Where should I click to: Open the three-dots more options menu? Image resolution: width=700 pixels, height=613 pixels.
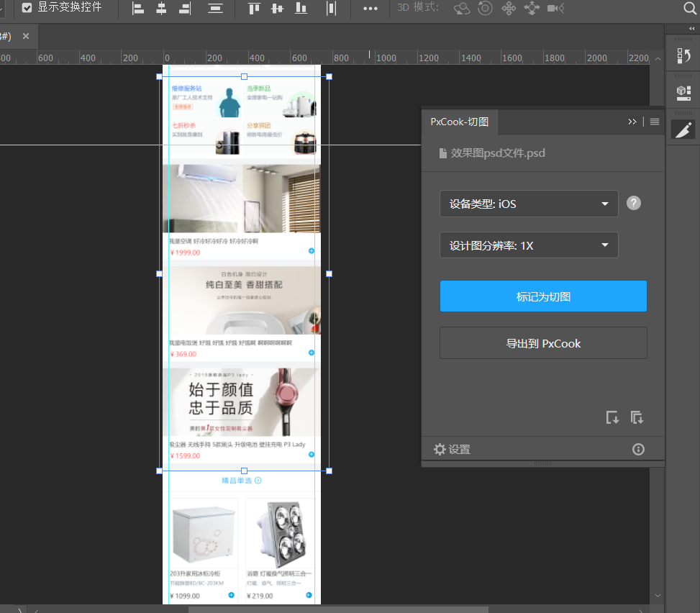pyautogui.click(x=370, y=9)
